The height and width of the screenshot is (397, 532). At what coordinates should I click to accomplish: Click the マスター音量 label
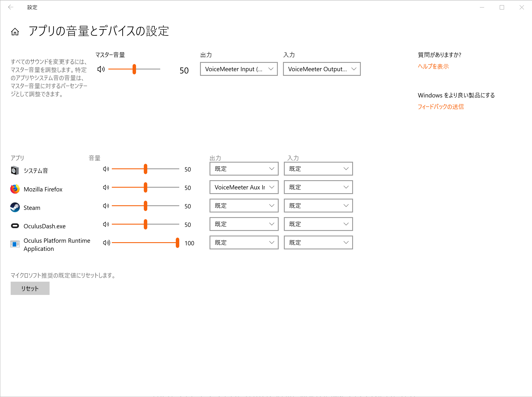point(110,55)
